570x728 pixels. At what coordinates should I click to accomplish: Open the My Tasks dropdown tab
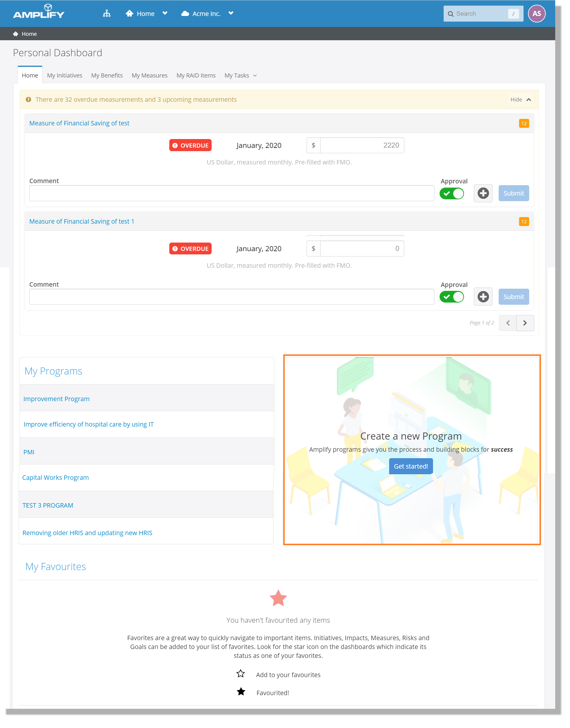tap(240, 76)
